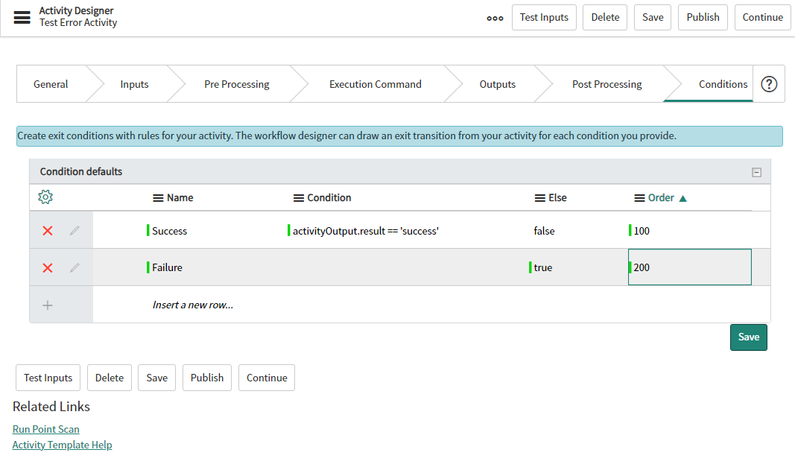Click the bottom Publish button
This screenshot has width=795, height=458.
(207, 378)
